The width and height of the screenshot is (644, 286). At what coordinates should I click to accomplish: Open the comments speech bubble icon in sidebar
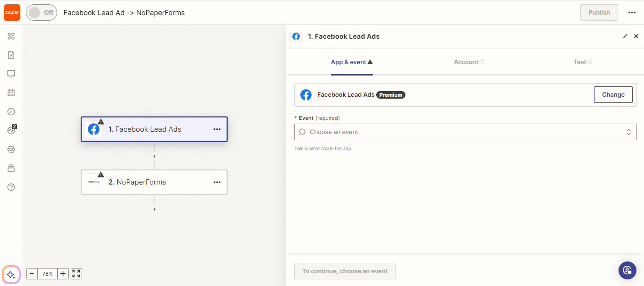[11, 74]
